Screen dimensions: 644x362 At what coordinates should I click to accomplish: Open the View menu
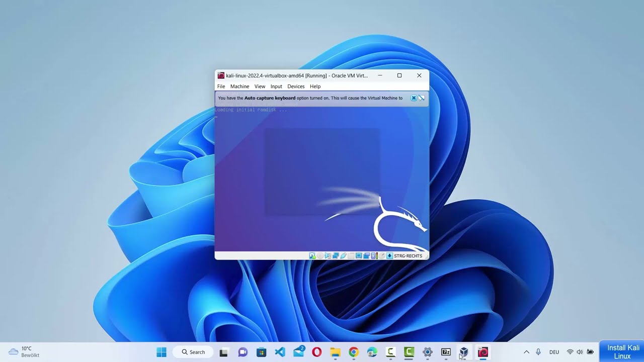click(260, 86)
